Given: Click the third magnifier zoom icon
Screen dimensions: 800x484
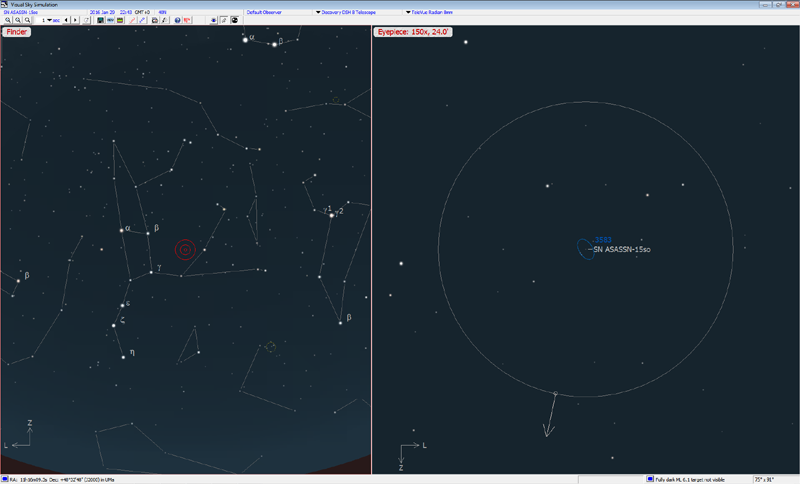Looking at the screenshot, I should coord(28,20).
